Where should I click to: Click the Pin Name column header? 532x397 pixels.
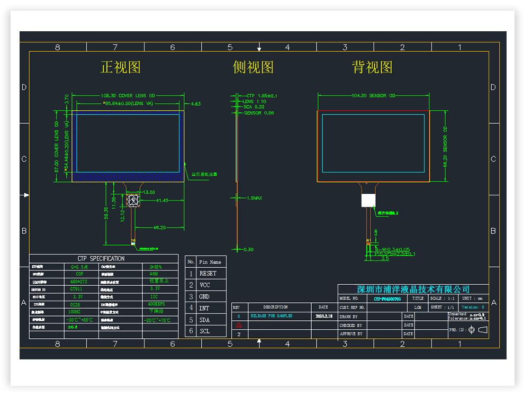pyautogui.click(x=210, y=262)
